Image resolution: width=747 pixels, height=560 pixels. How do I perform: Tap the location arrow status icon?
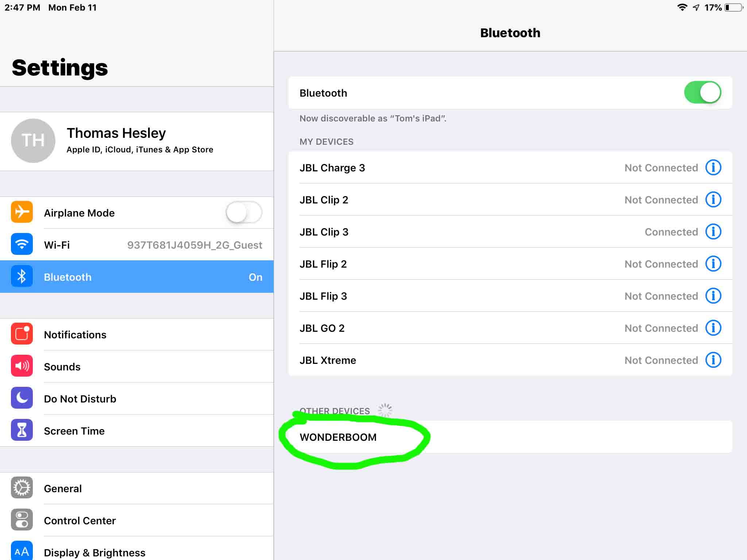[x=696, y=7]
